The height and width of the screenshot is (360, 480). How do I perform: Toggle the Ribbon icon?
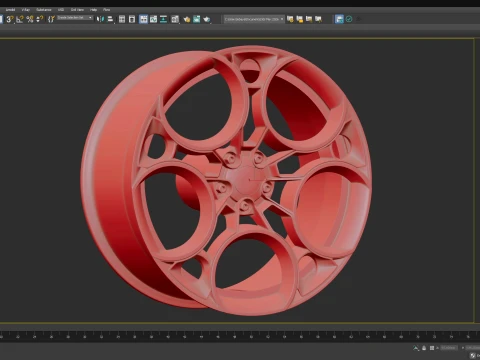click(143, 19)
